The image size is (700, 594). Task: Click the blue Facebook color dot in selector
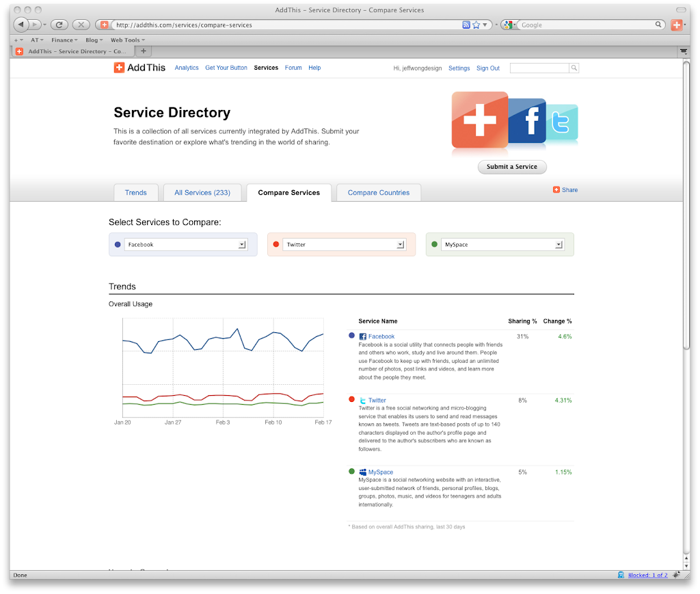[118, 245]
